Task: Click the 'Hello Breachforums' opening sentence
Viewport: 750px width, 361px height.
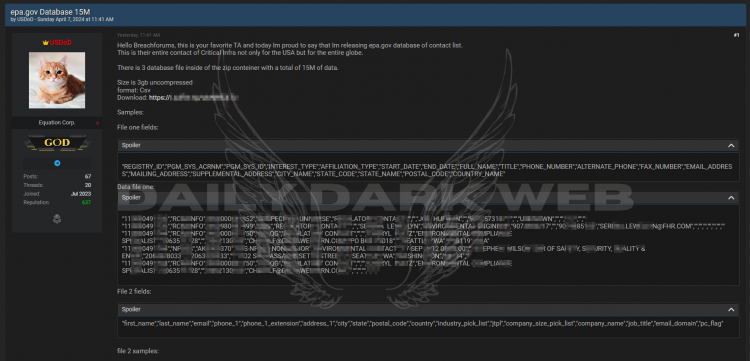Action: click(290, 45)
